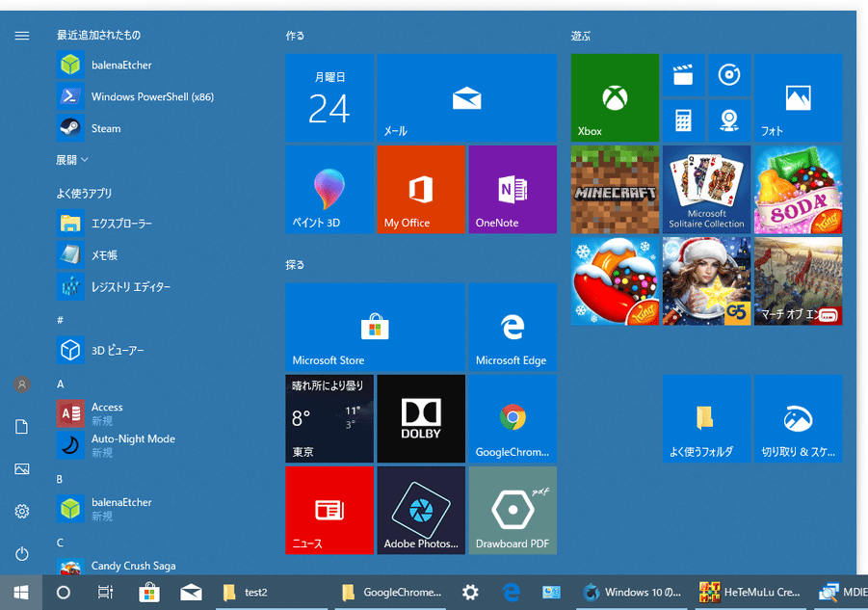The image size is (868, 610).
Task: Launch the Adobe Photoshop Express tile
Action: (421, 511)
